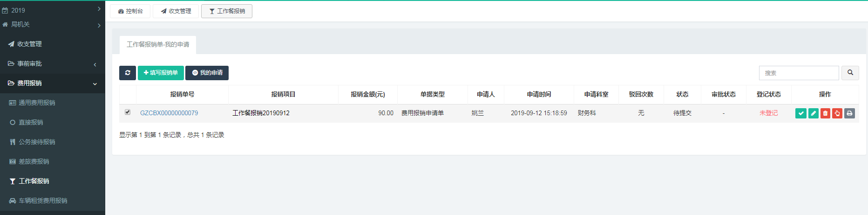Switch to the 控制台 top tab
The image size is (868, 215).
[x=130, y=11]
